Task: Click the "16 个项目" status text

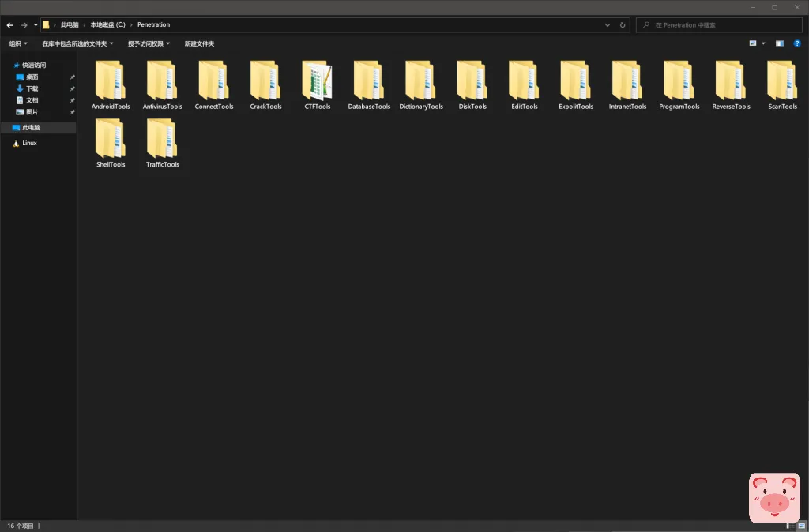Action: pyautogui.click(x=20, y=526)
